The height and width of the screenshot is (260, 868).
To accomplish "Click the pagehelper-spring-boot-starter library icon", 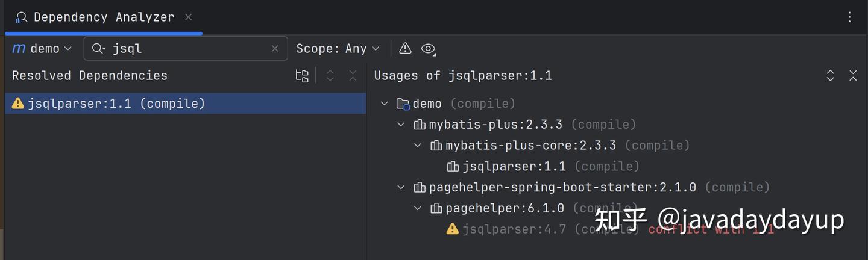I will coord(420,187).
